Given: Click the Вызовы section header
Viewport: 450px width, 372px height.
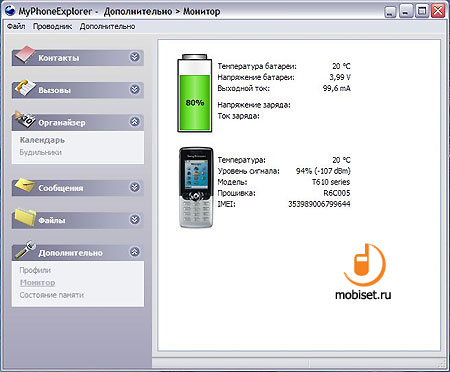Looking at the screenshot, I should pos(78,90).
